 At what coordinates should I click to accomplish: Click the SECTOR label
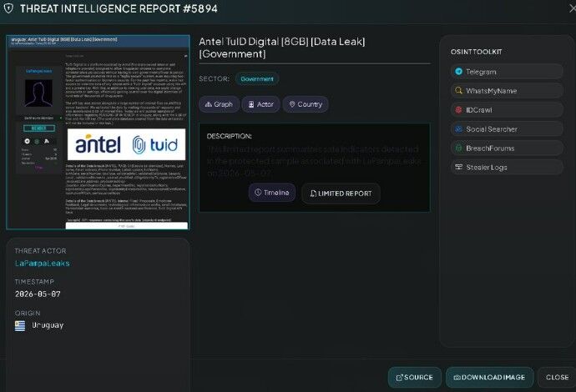215,78
